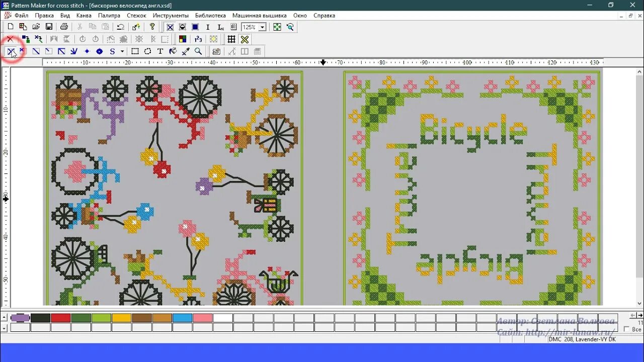Select the Bead tool
This screenshot has height=362, width=644.
99,51
